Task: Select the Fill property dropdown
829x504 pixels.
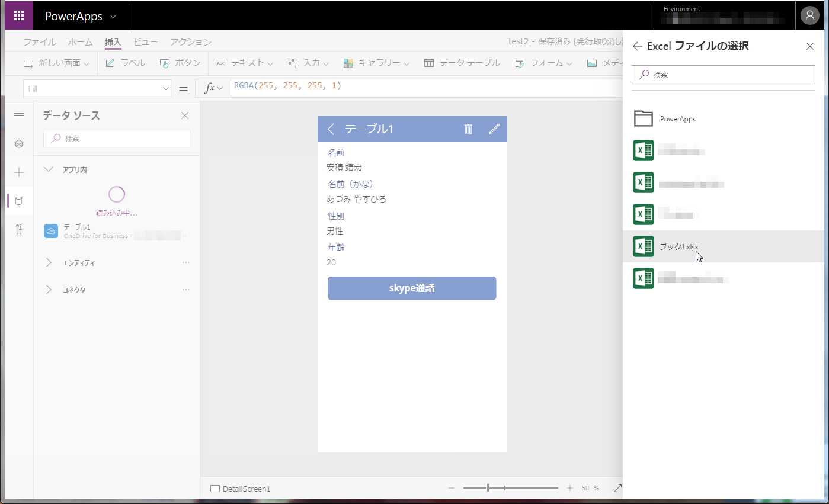Action: pos(97,89)
